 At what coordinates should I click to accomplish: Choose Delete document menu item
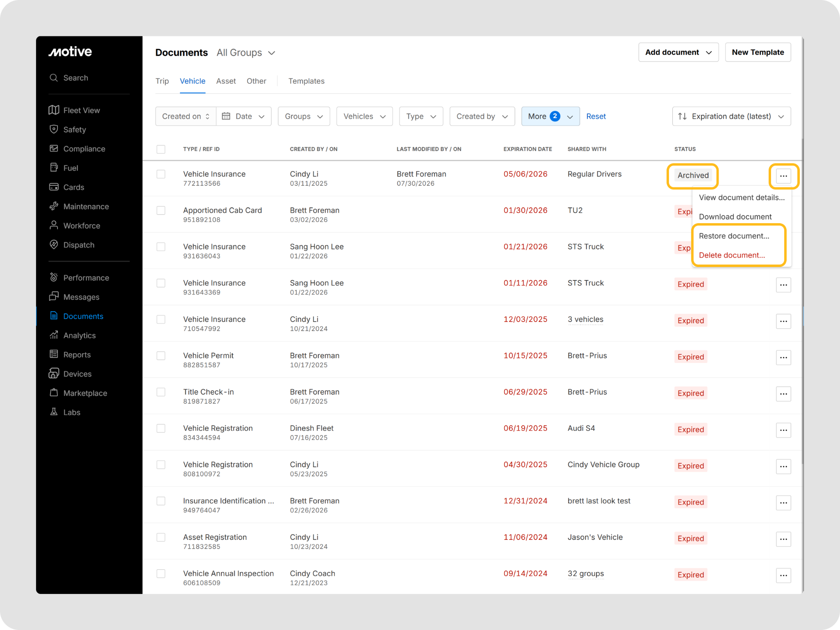[742, 256]
